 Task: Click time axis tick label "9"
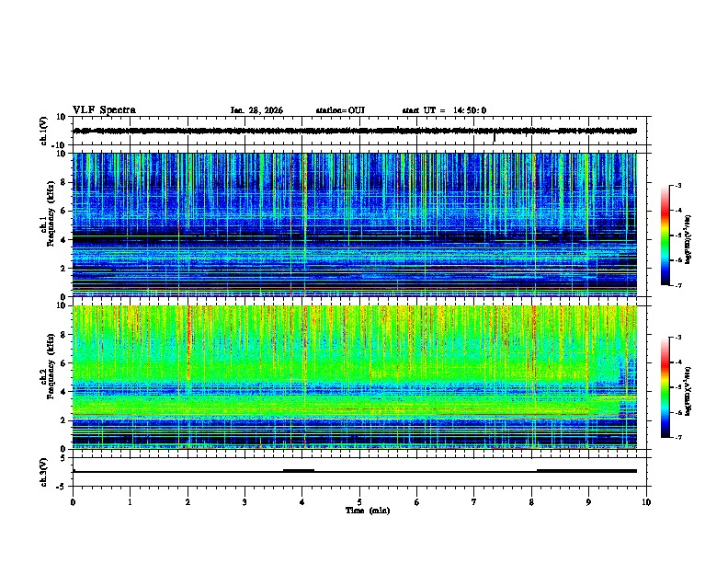click(x=588, y=502)
